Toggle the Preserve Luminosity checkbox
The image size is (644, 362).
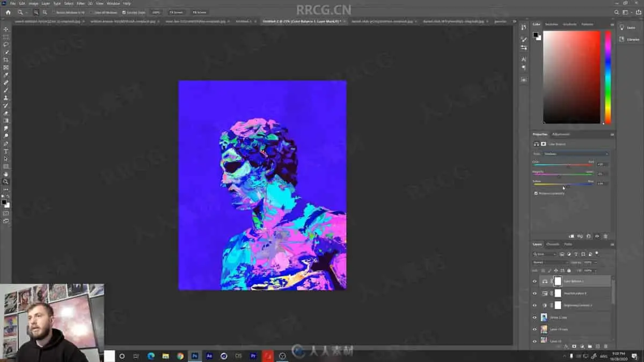coord(536,193)
